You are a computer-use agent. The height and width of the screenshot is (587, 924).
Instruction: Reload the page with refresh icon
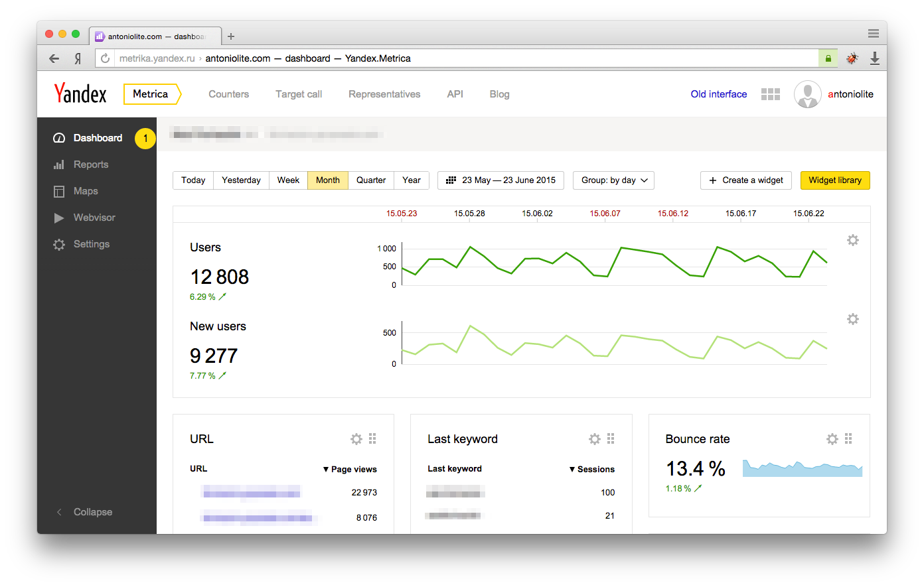[x=105, y=58]
